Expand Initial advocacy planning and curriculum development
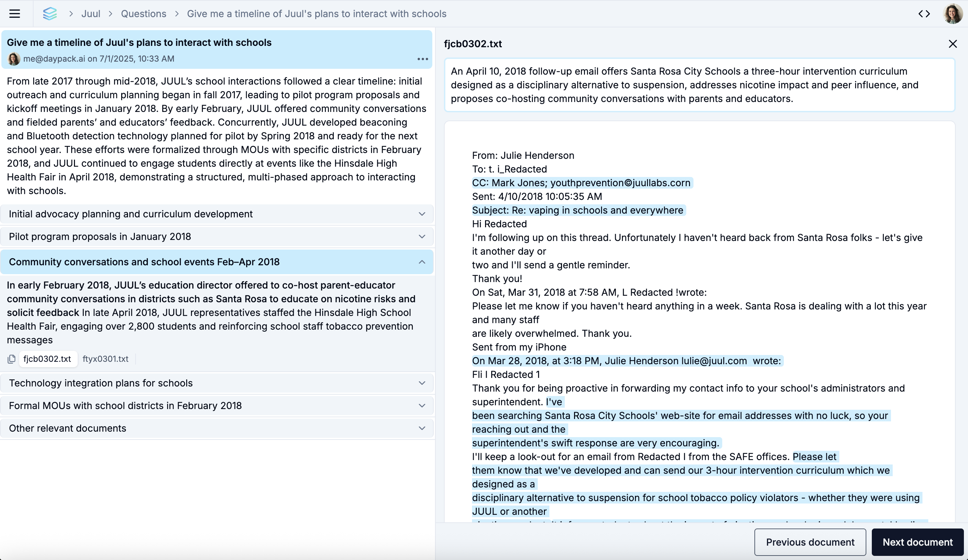Viewport: 968px width, 560px height. point(217,214)
